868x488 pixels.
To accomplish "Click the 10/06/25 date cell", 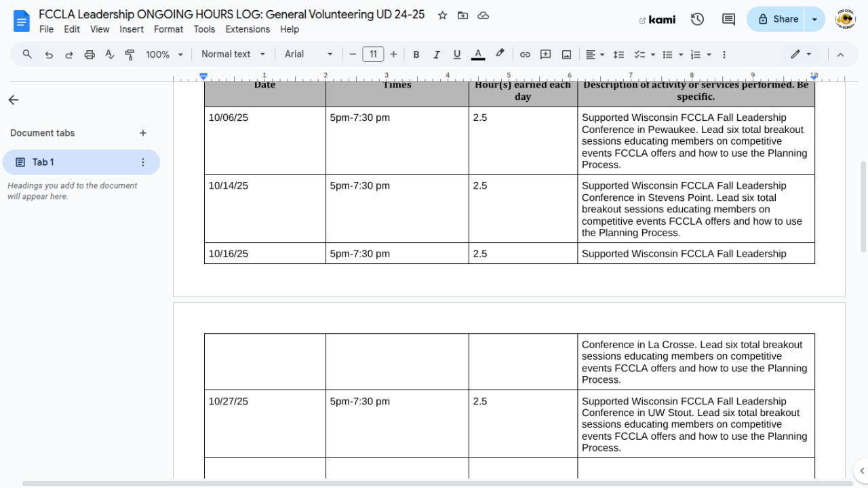I will [x=265, y=140].
